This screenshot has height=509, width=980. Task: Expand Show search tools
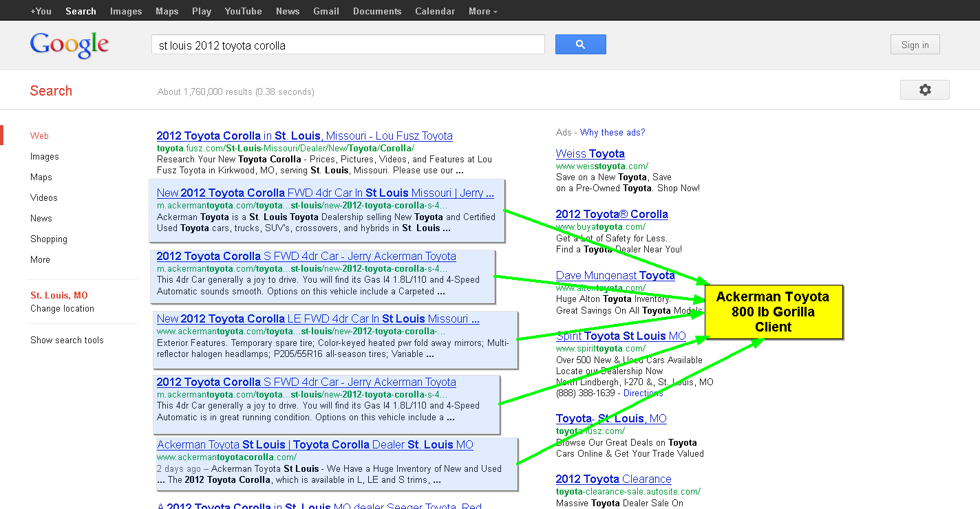67,340
